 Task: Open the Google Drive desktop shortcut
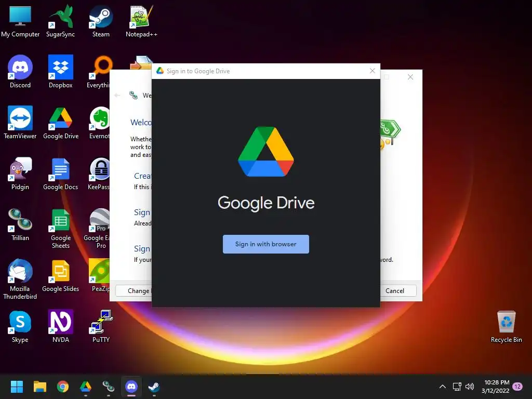click(61, 123)
